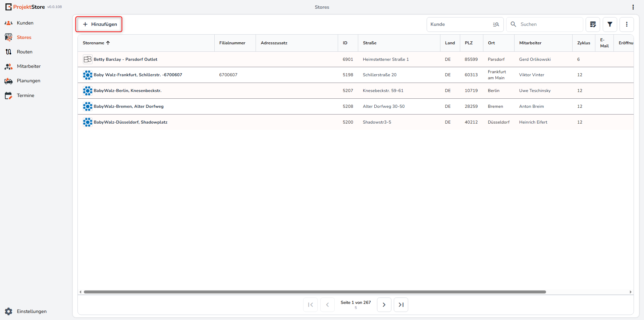This screenshot has height=320, width=644.
Task: Open the Kunden section icon
Action: click(x=8, y=23)
